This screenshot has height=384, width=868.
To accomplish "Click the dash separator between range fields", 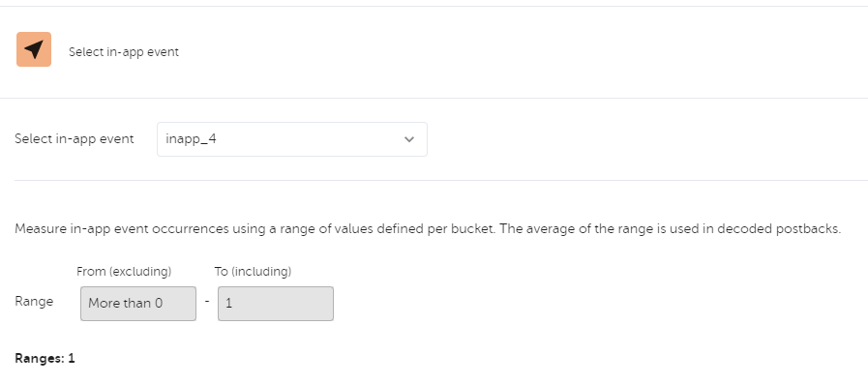I will point(207,302).
